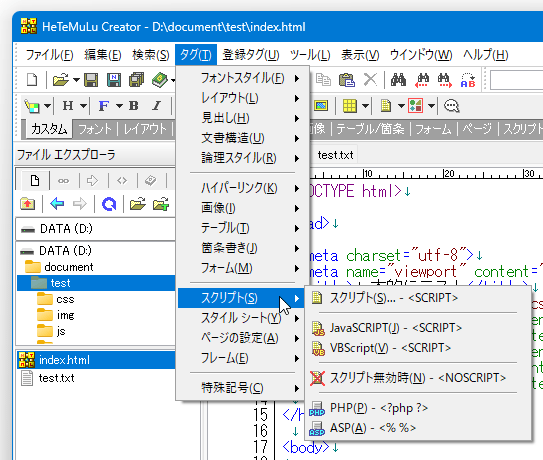Toggle the bold B tag icon
This screenshot has height=460, width=543.
134,106
